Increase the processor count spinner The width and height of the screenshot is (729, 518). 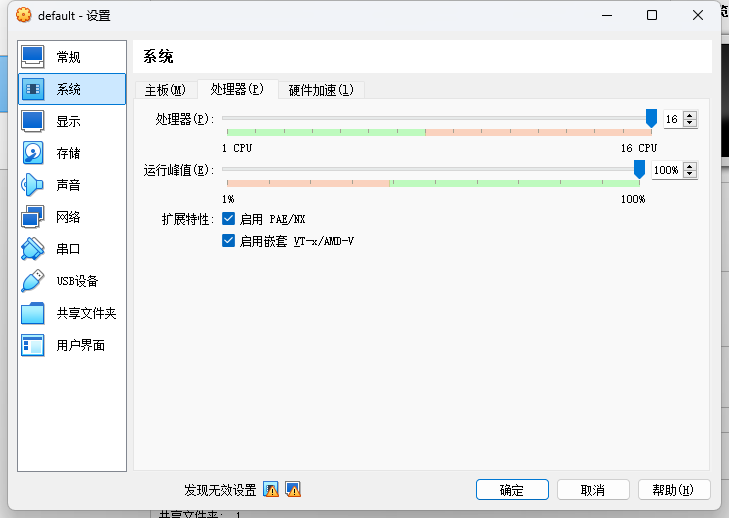690,116
